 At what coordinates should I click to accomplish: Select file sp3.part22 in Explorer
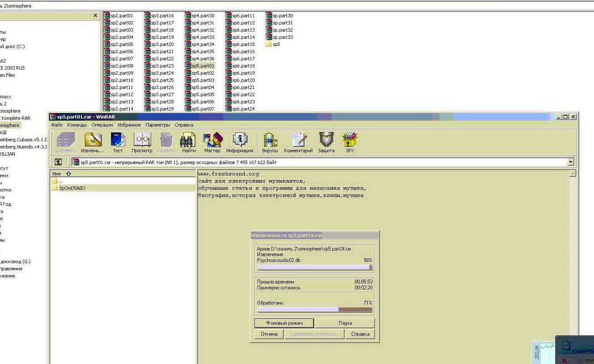(159, 59)
